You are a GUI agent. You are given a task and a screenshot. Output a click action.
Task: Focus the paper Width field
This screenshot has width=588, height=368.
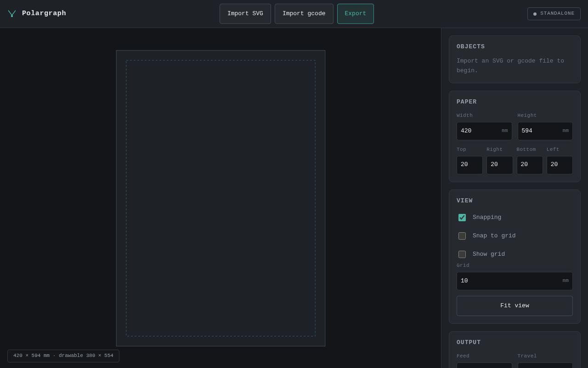(x=484, y=131)
